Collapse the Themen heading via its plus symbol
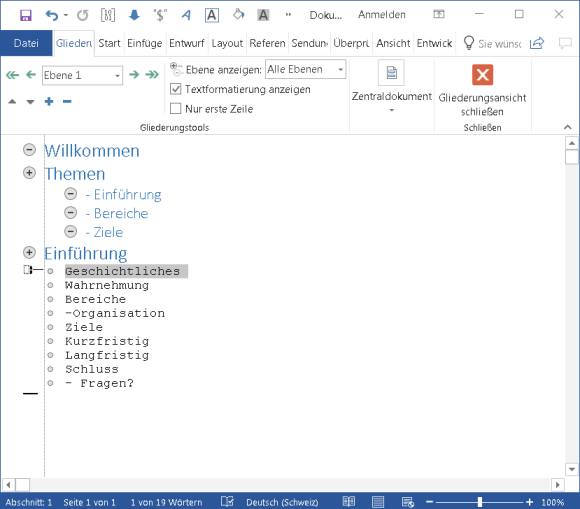Image resolution: width=580 pixels, height=509 pixels. coord(29,173)
